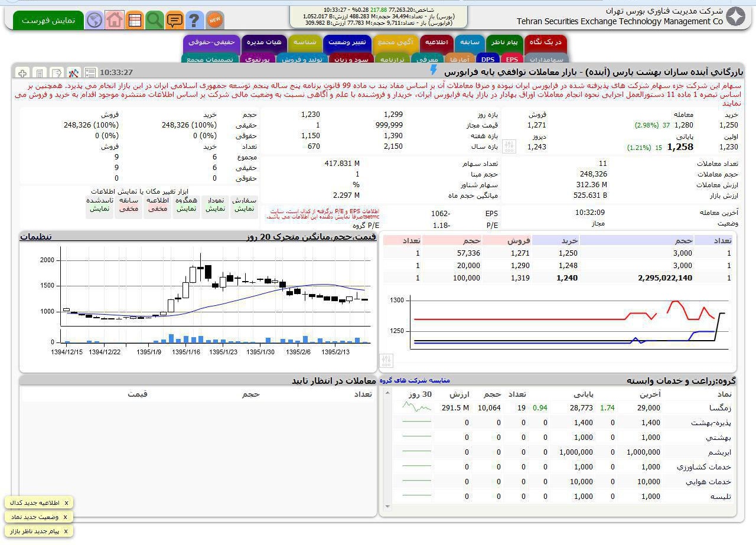
Task: Open the شناسه tab
Action: 305,43
